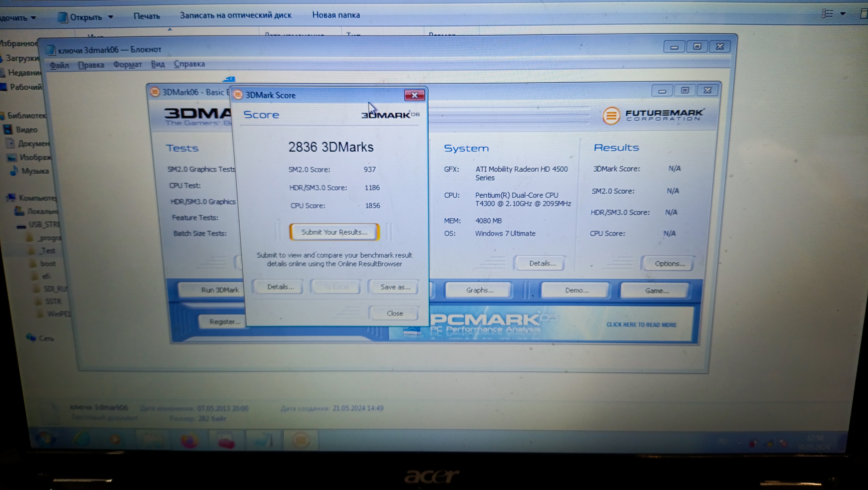Viewport: 868px width, 490px height.
Task: Open the Открыть dropdown arrow in Explorer toolbar
Action: click(111, 17)
